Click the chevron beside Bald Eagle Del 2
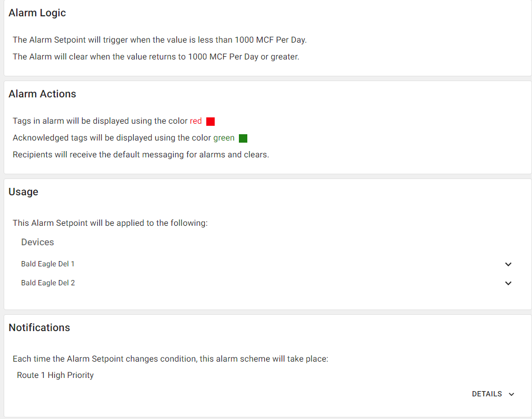Viewport: 532px width, 419px height. coord(508,283)
